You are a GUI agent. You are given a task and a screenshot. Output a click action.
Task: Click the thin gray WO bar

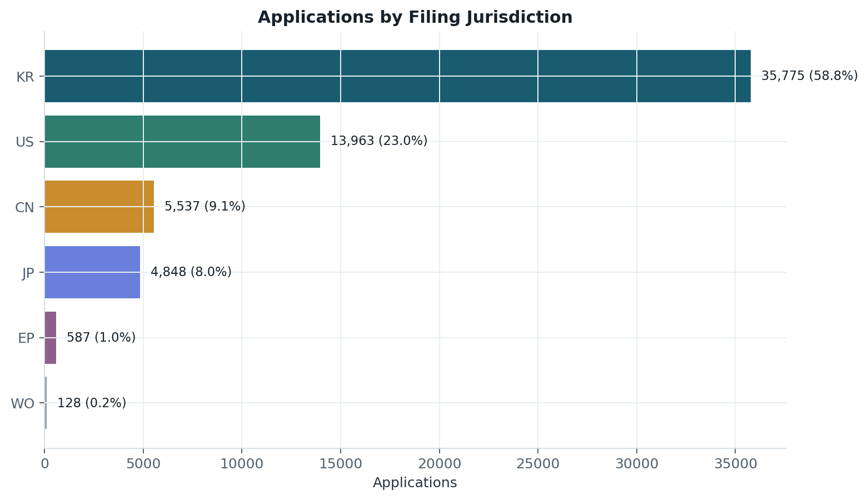pyautogui.click(x=46, y=403)
